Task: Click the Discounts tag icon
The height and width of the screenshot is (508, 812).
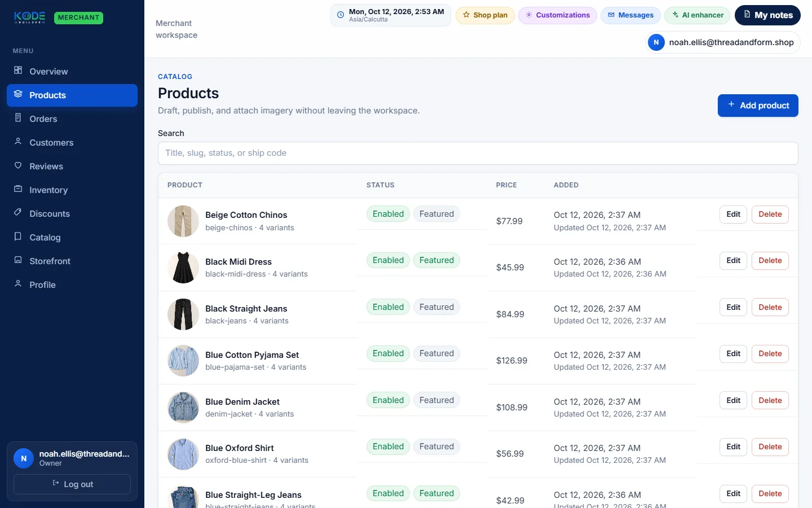Action: 18,213
